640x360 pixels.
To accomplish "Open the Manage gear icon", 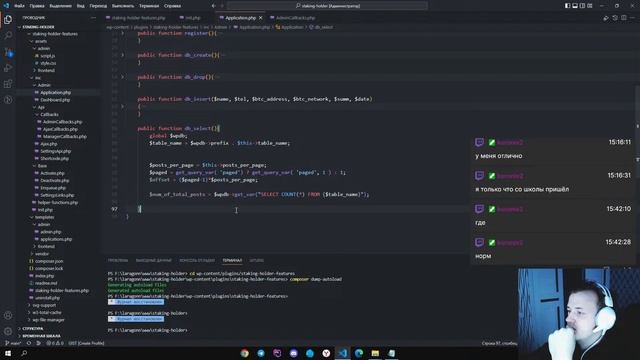I will click(8, 331).
